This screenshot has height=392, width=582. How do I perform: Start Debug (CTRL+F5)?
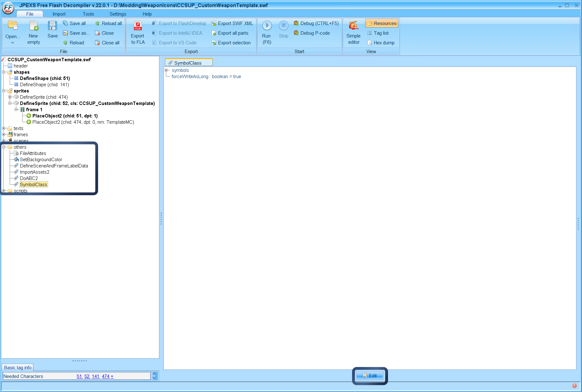point(316,23)
